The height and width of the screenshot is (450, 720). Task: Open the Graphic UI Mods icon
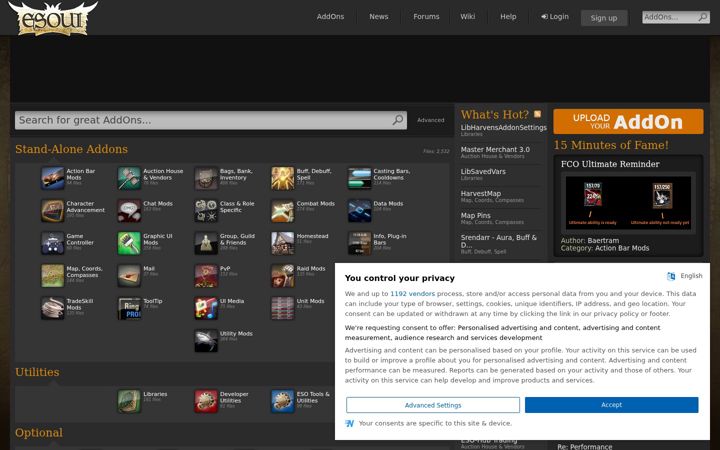pos(129,243)
